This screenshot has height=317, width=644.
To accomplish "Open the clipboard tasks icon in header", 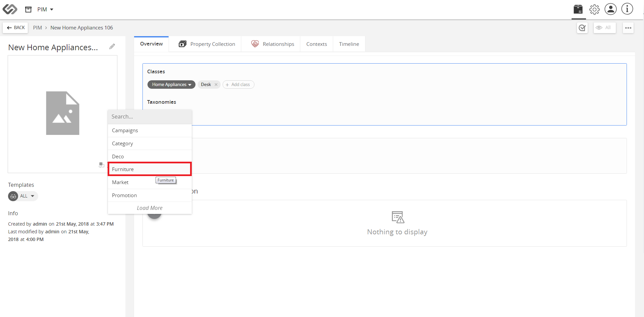I will 578,9.
